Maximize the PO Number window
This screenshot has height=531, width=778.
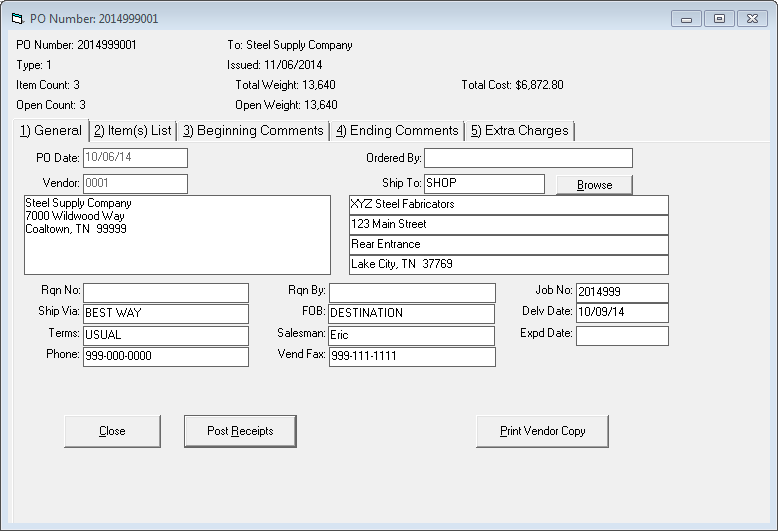tap(719, 19)
